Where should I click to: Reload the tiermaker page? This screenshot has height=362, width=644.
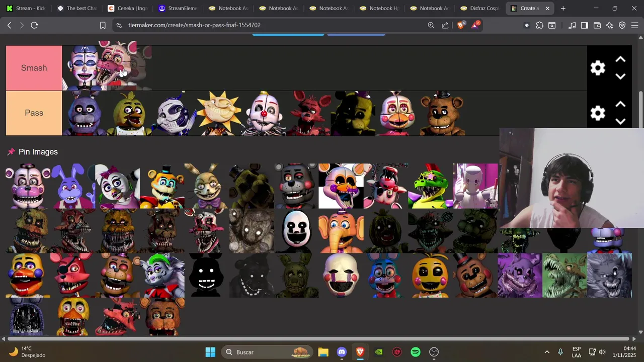click(34, 25)
